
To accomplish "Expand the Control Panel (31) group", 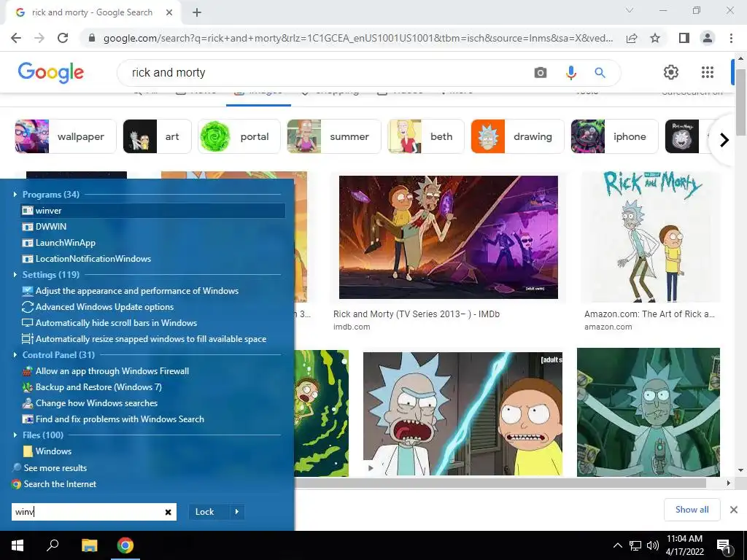I will 15,355.
